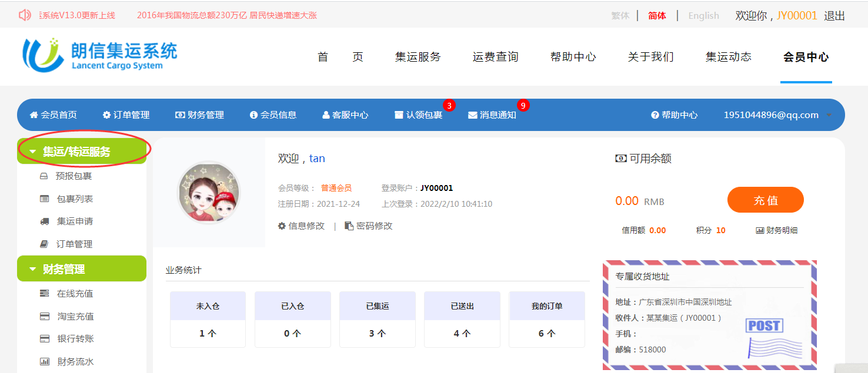Switch language to English
The image size is (868, 373).
(703, 16)
